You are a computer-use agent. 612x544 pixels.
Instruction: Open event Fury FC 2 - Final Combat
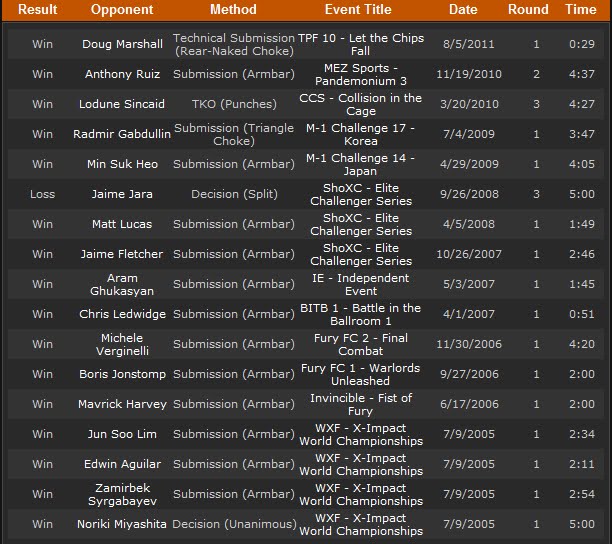tap(361, 345)
